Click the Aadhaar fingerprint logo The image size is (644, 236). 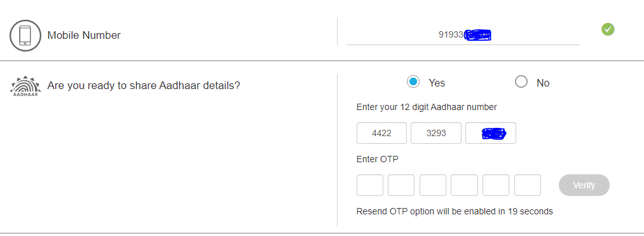point(25,86)
